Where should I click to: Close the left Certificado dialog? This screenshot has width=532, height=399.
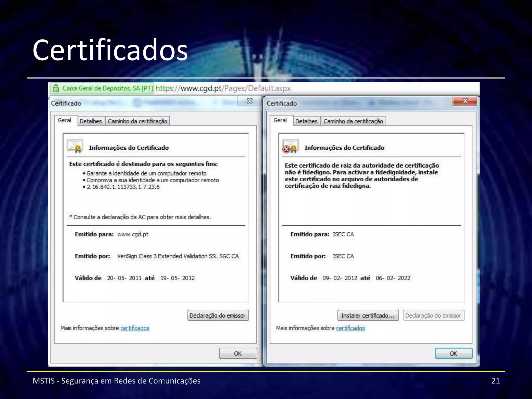[249, 101]
